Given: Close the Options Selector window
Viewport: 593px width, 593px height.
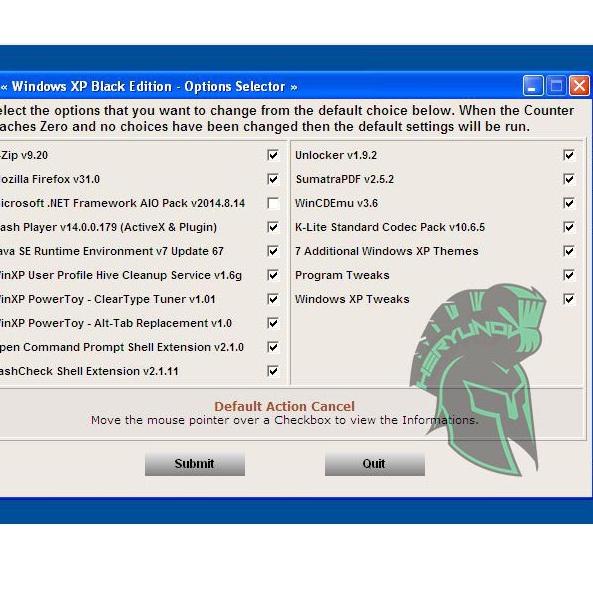Looking at the screenshot, I should pyautogui.click(x=579, y=85).
